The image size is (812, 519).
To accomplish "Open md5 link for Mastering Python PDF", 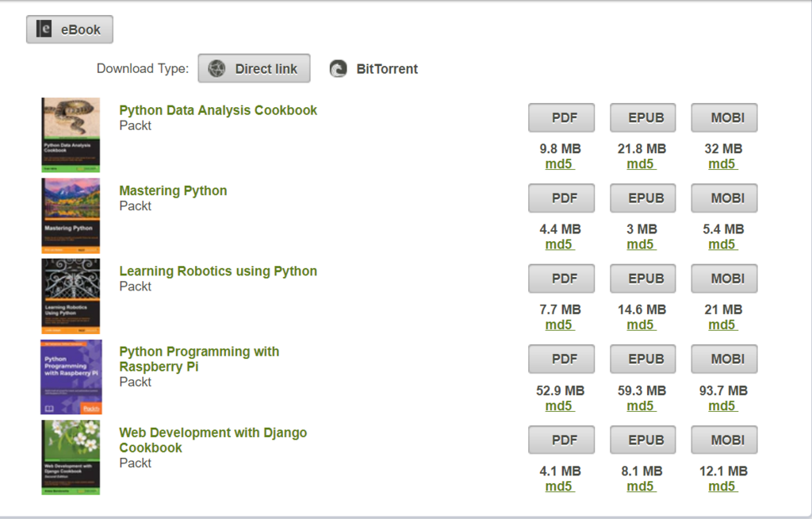I will (559, 244).
